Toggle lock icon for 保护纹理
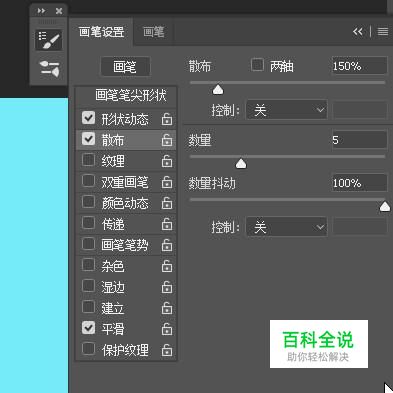This screenshot has width=393, height=393. (x=167, y=350)
